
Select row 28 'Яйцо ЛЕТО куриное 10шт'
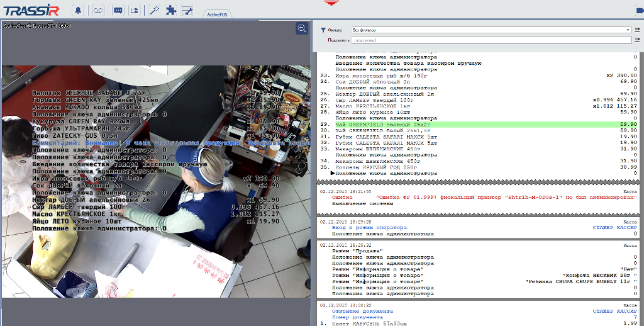pos(479,112)
